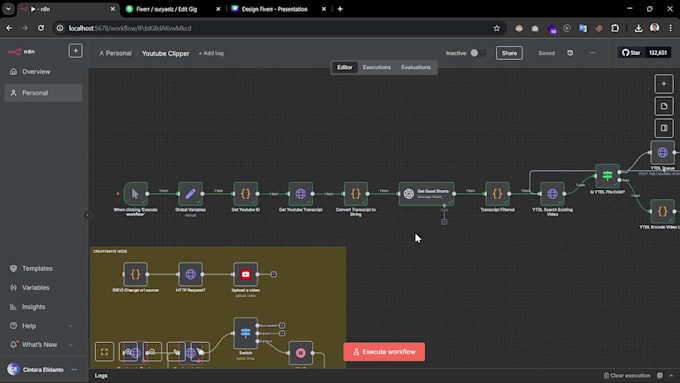
Task: Click the add node plus button on canvas
Action: (664, 84)
